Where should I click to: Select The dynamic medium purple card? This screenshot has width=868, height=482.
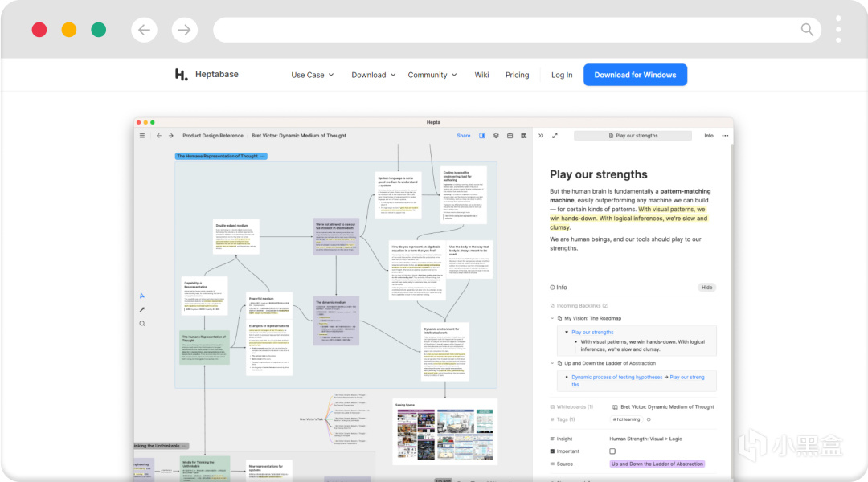tap(336, 321)
